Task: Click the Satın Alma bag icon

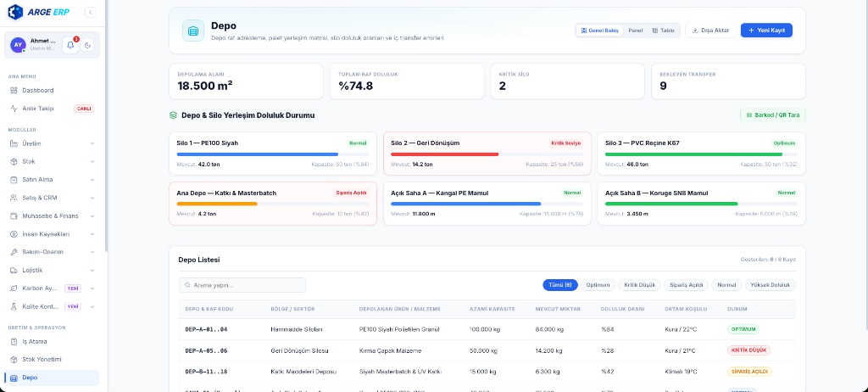Action: tap(14, 180)
